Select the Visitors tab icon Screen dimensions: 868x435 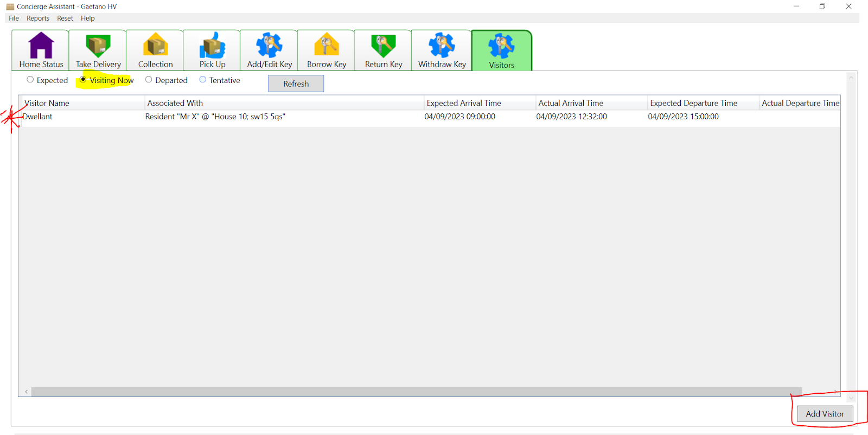tap(501, 46)
